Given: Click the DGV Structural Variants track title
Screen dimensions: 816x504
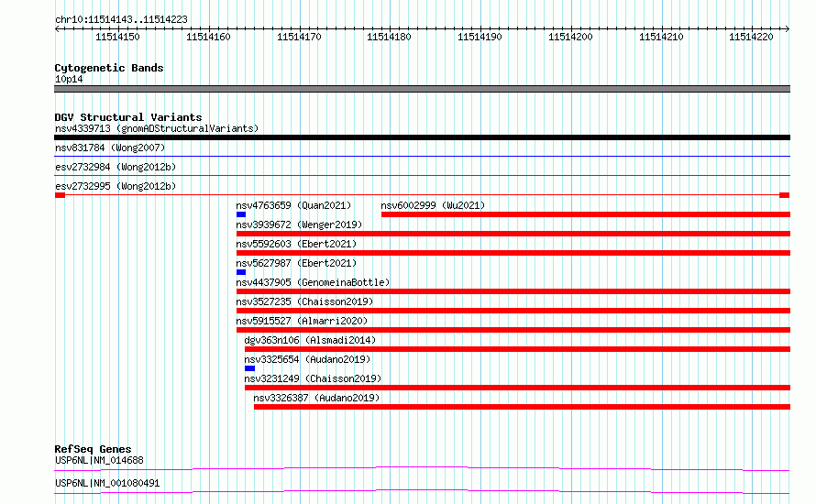Looking at the screenshot, I should click(128, 117).
